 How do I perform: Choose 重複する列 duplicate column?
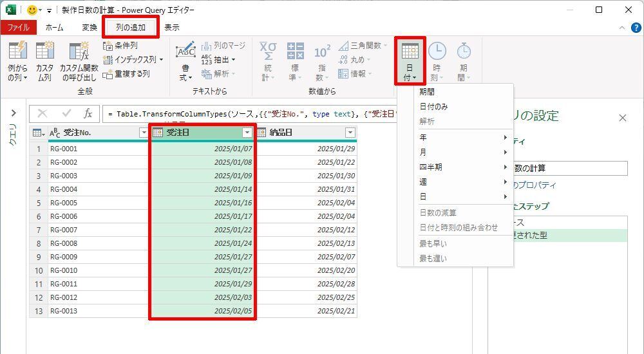click(126, 74)
